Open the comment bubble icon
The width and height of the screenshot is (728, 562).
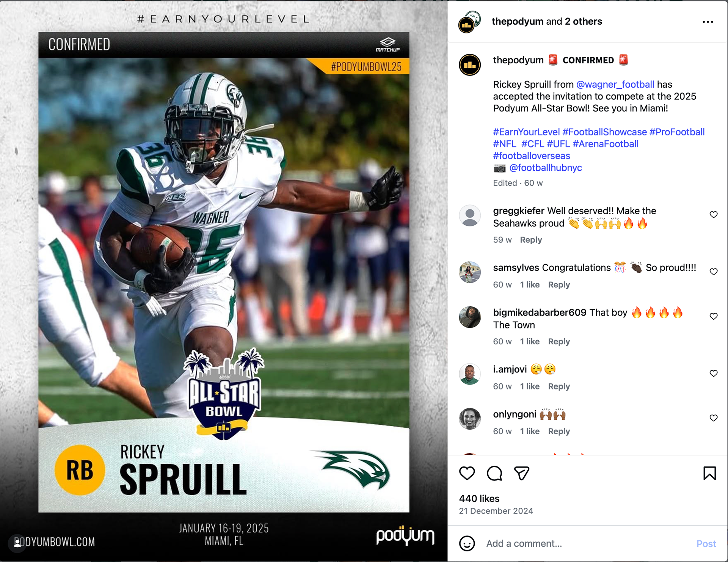pos(494,473)
